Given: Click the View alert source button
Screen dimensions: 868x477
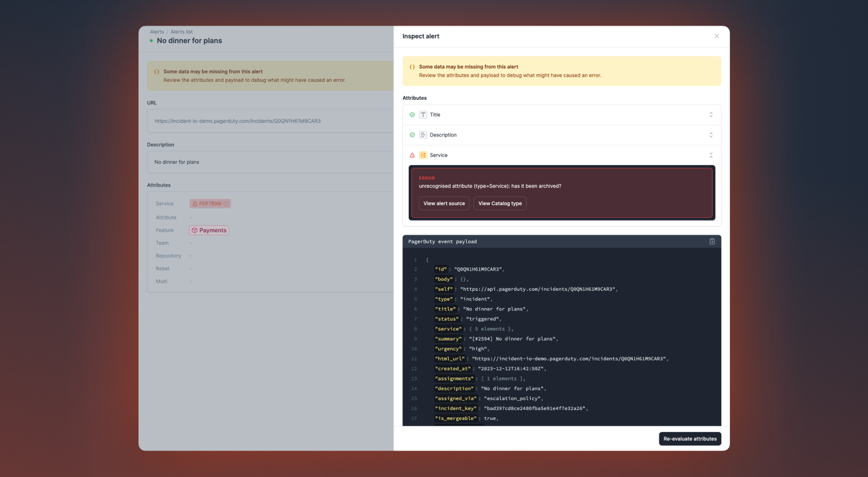Looking at the screenshot, I should [x=444, y=203].
